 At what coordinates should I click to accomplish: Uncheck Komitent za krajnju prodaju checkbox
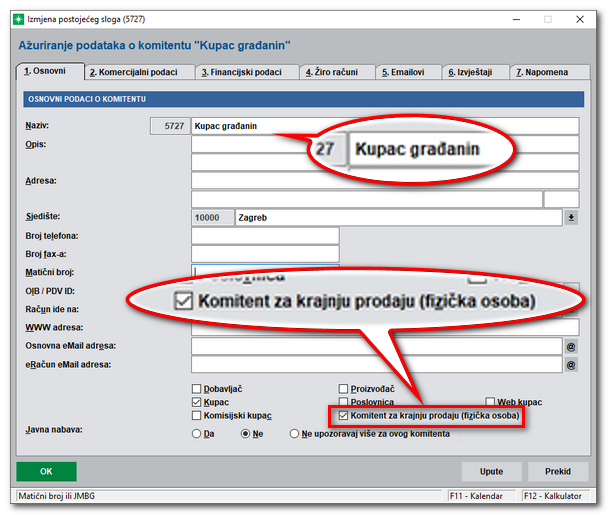click(x=344, y=415)
